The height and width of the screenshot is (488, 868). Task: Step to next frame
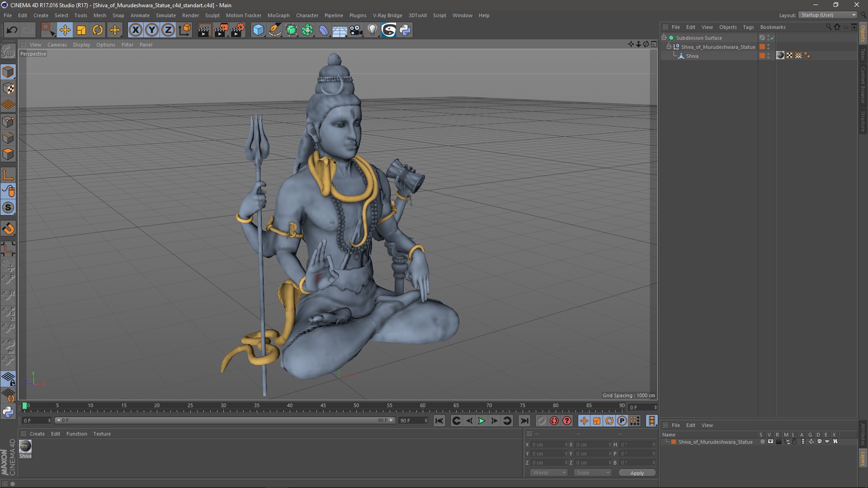tap(494, 421)
